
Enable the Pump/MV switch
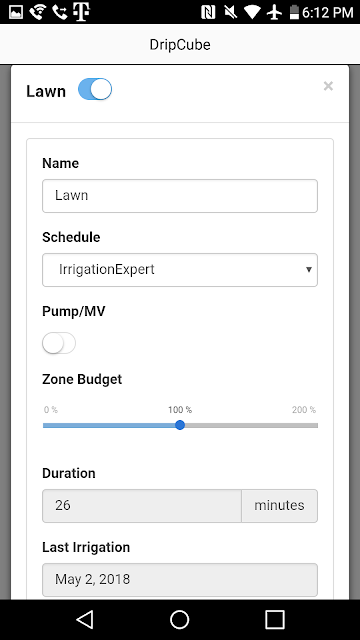(x=59, y=343)
